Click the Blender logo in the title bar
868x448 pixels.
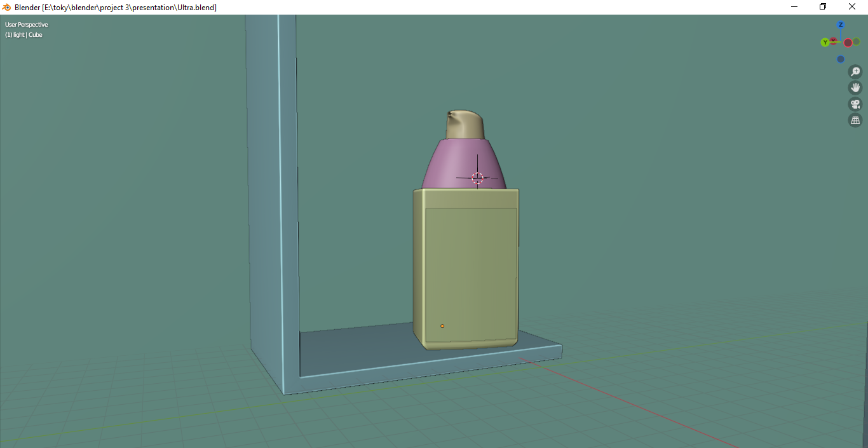click(x=7, y=7)
